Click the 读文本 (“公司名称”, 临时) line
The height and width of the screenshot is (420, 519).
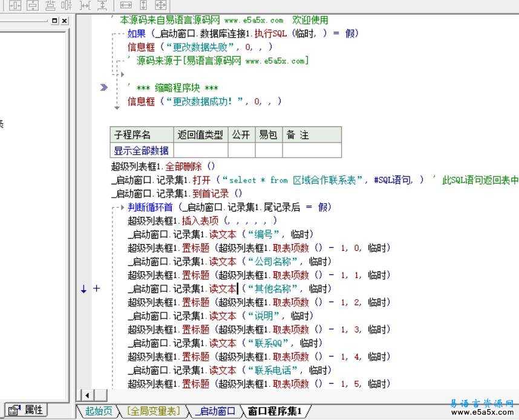[230, 261]
